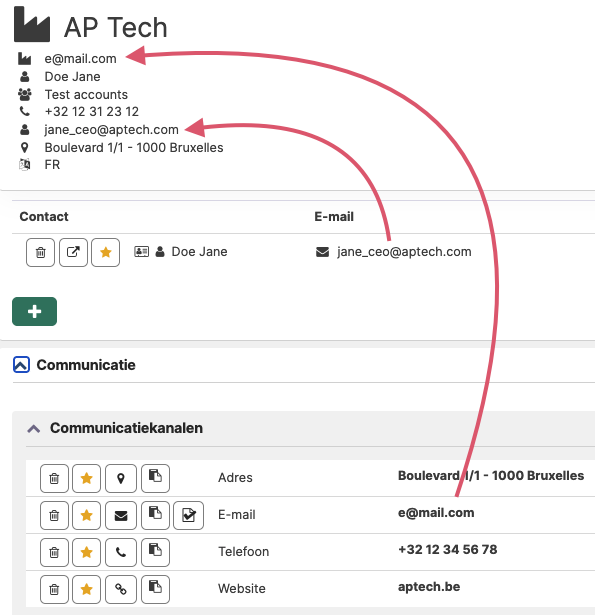This screenshot has width=595, height=615.
Task: Delete the Doe Jane contact row
Action: (x=40, y=253)
